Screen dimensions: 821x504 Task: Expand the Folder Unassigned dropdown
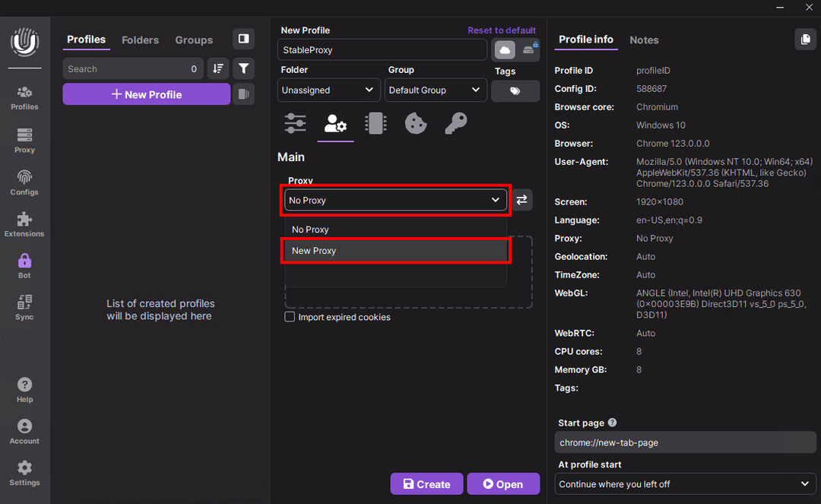point(328,90)
